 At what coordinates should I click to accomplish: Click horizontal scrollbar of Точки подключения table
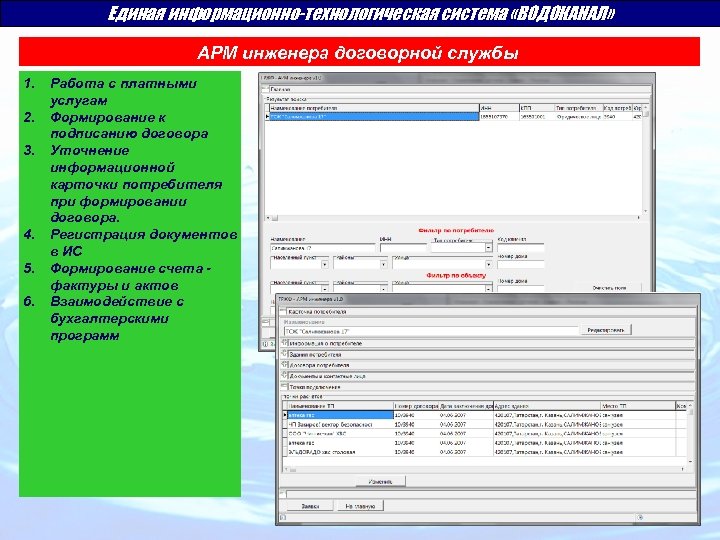(484, 469)
